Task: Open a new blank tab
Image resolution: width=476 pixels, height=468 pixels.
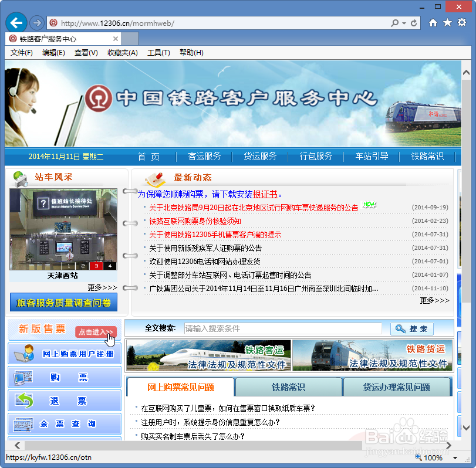Action: [x=130, y=39]
